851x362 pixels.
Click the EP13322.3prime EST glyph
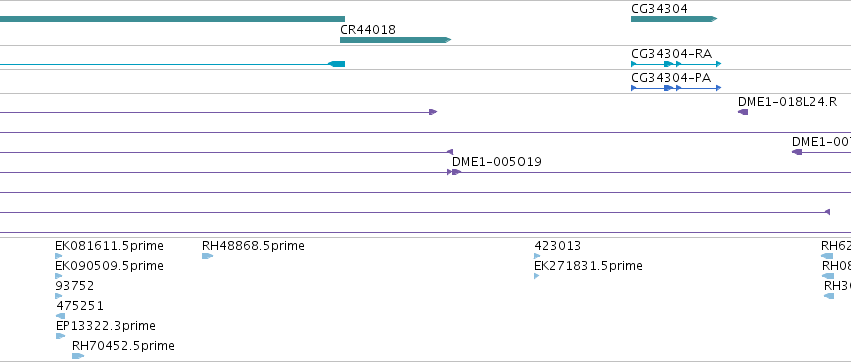tap(60, 336)
